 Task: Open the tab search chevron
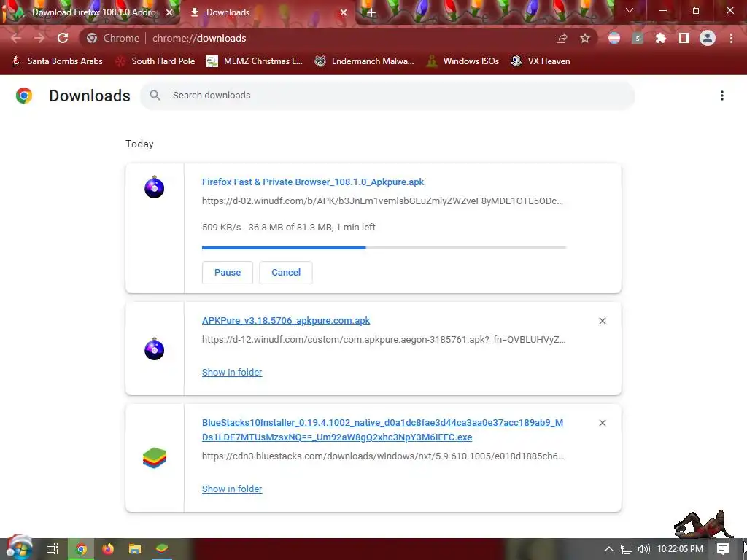(x=630, y=10)
